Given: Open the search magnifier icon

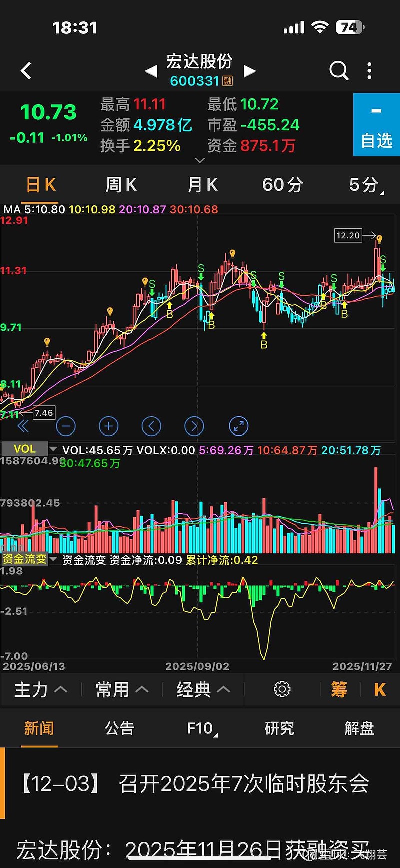Looking at the screenshot, I should 338,71.
